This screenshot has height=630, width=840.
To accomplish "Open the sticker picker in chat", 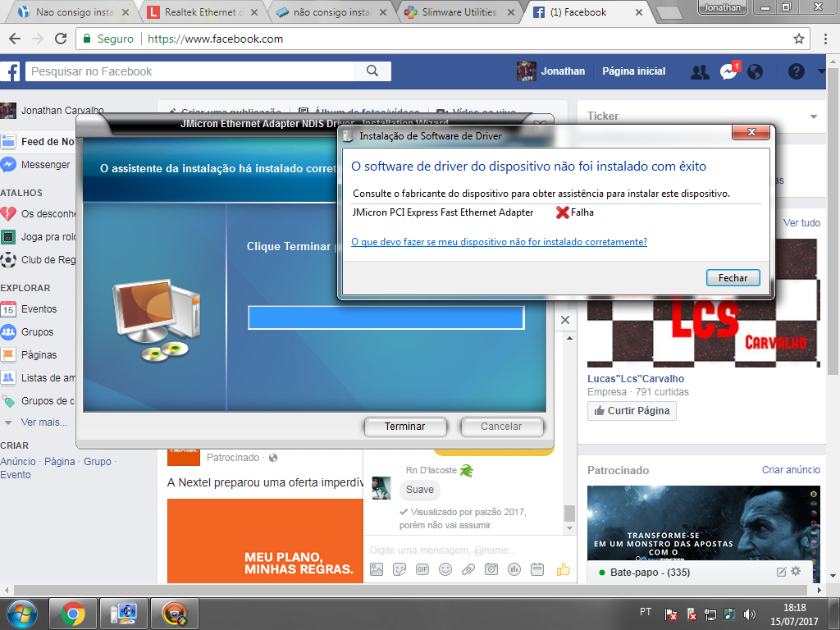I will pyautogui.click(x=399, y=569).
